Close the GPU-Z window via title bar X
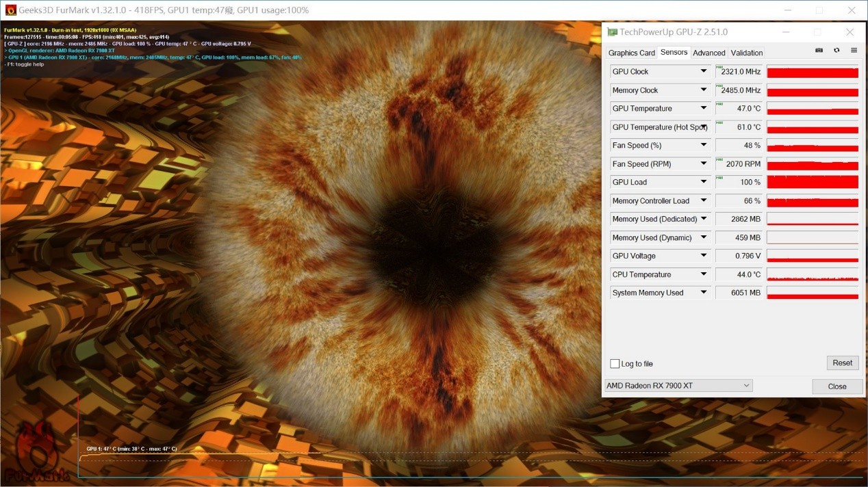The image size is (868, 487). point(850,32)
